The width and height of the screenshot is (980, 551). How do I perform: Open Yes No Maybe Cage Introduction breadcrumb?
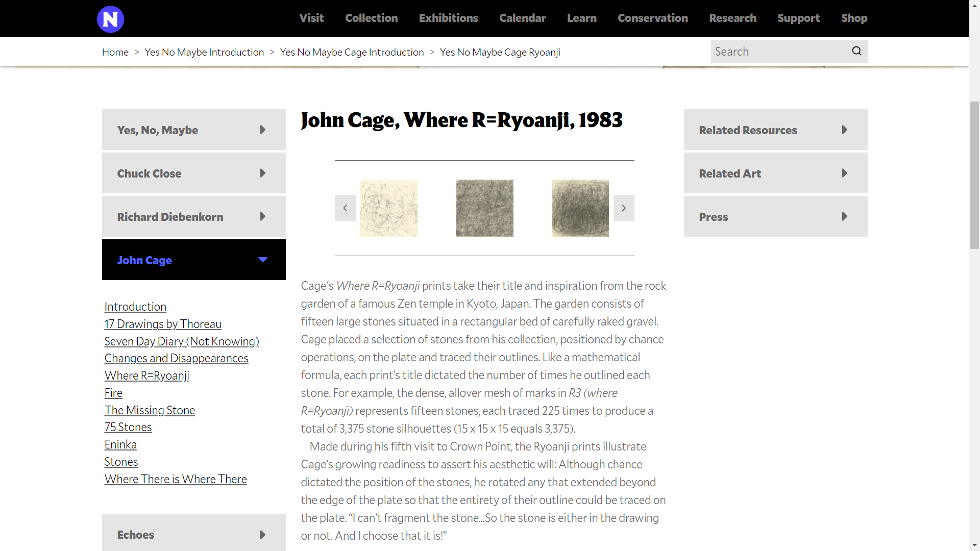pyautogui.click(x=352, y=52)
